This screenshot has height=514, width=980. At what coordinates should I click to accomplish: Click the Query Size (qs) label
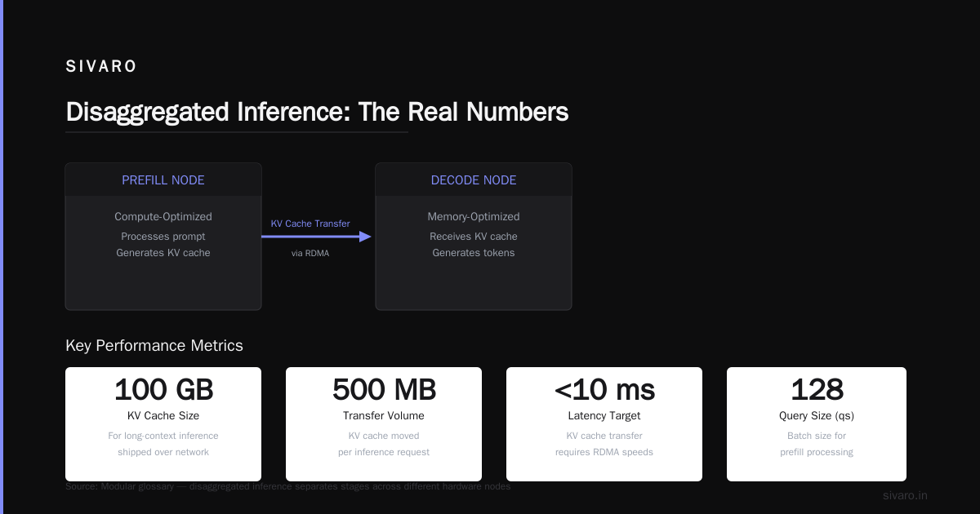[x=817, y=416]
